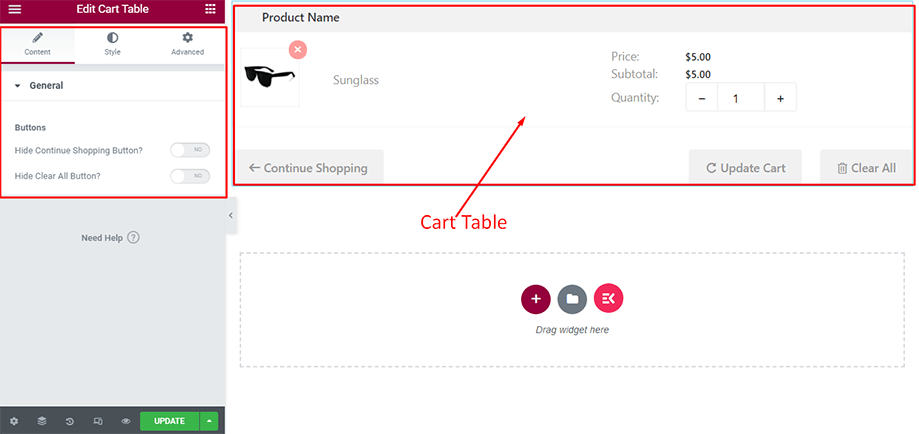This screenshot has height=434, width=919.
Task: Click the add new section plus icon
Action: [536, 298]
